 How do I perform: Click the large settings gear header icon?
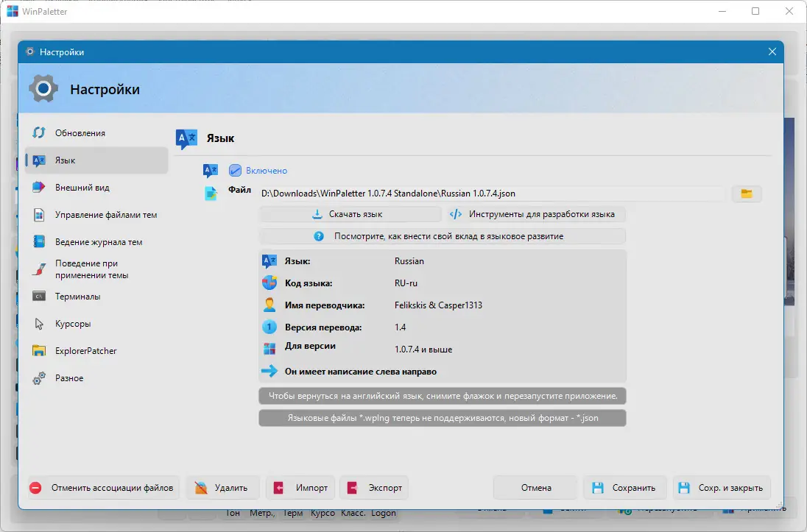(43, 89)
